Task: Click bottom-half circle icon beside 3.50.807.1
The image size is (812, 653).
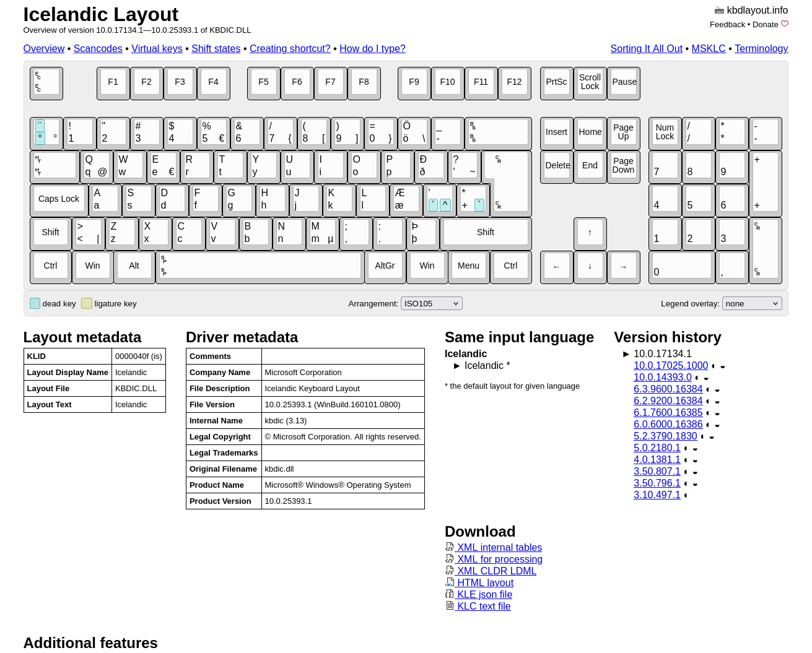Action: pos(695,472)
